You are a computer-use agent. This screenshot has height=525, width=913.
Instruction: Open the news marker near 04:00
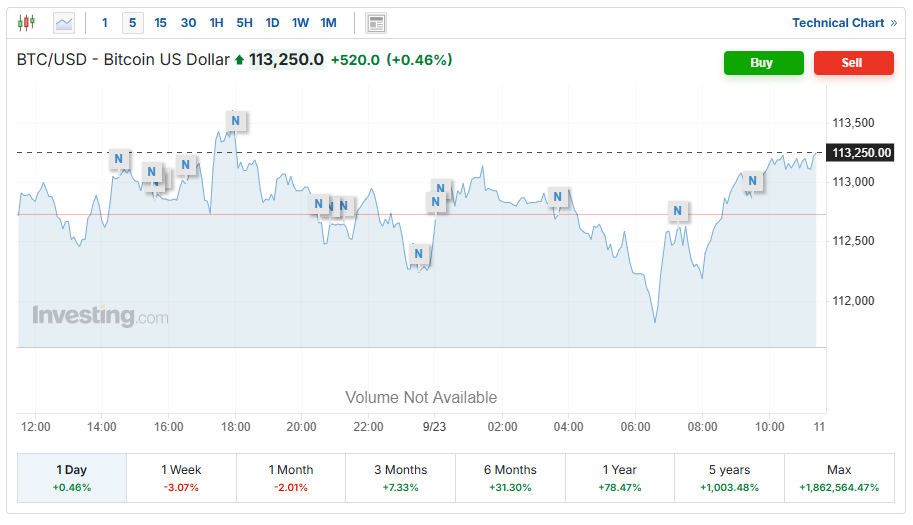pyautogui.click(x=558, y=196)
